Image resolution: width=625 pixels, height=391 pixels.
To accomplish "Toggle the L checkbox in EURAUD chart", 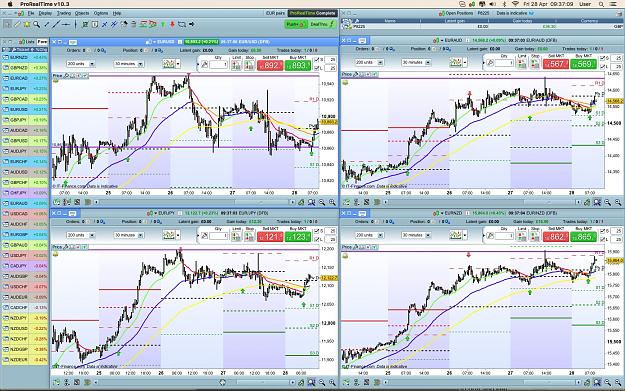I will point(603,67).
